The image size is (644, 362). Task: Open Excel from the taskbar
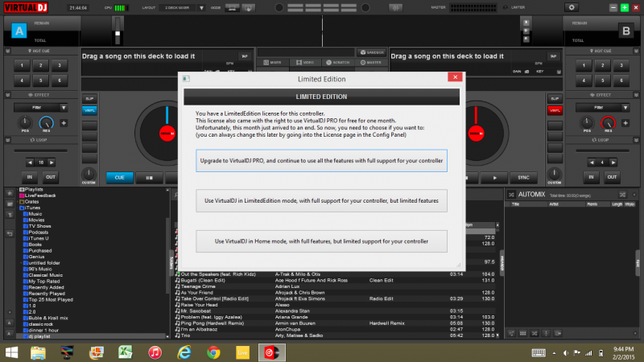[126, 352]
